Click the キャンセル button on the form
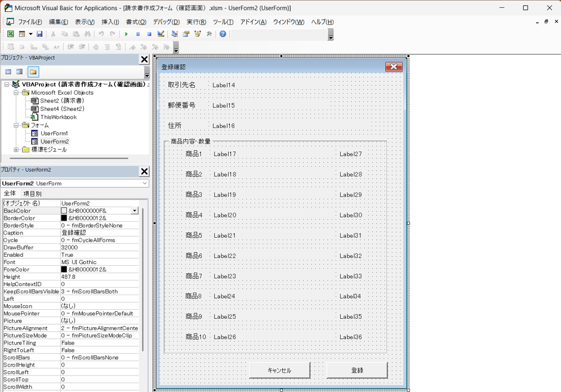Viewport: 561px width, 392px height. pos(279,370)
